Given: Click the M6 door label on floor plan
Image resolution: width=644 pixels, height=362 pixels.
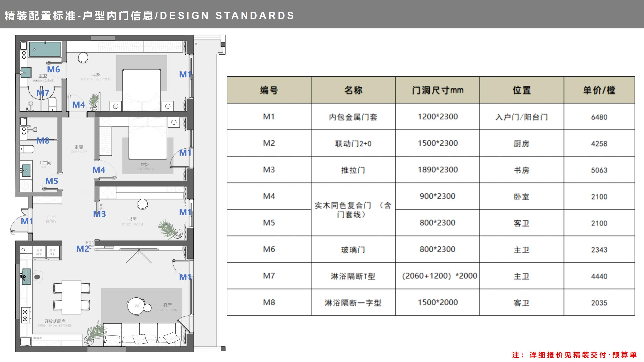Looking at the screenshot, I should click(53, 69).
